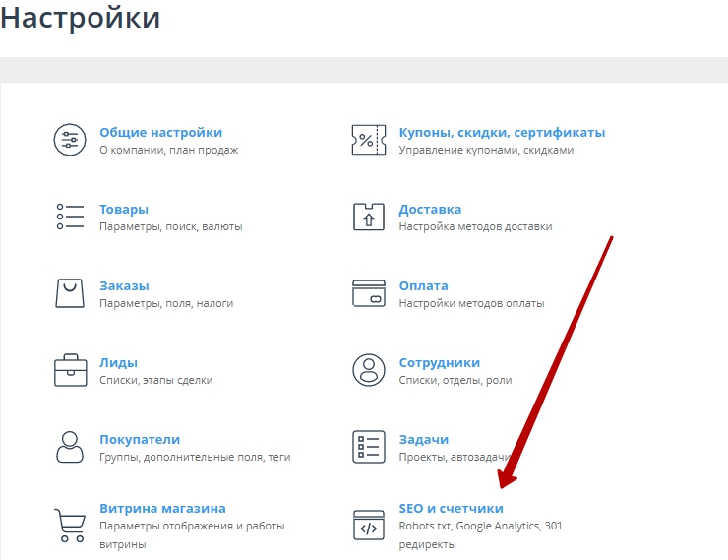Click the list icon beside Товары

coord(70,217)
